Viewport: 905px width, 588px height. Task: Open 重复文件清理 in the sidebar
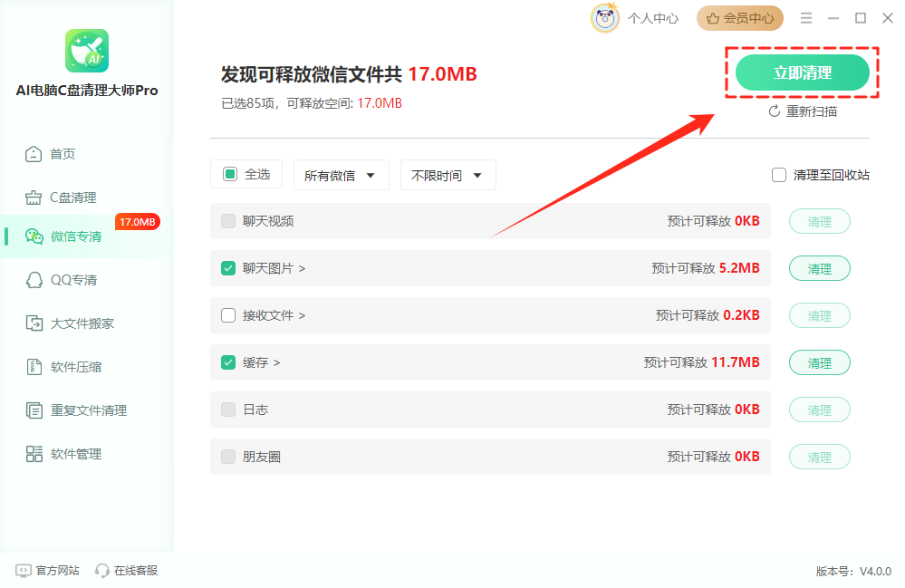[x=88, y=410]
